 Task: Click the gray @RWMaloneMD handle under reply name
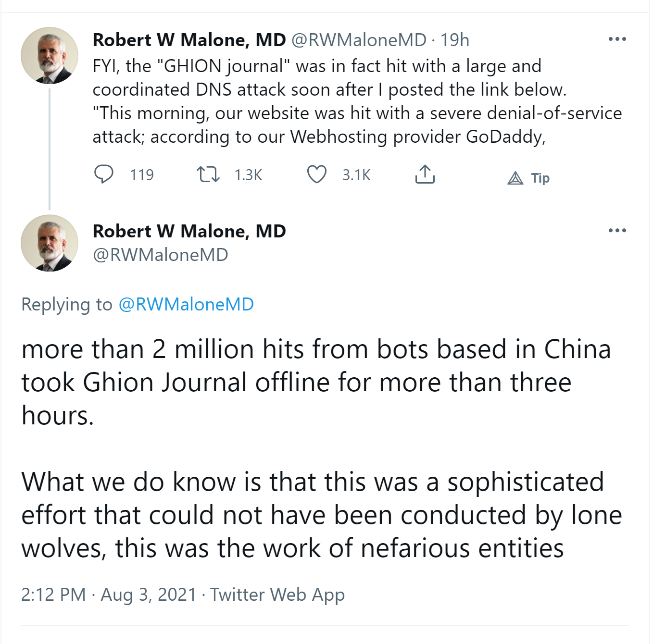tap(160, 255)
